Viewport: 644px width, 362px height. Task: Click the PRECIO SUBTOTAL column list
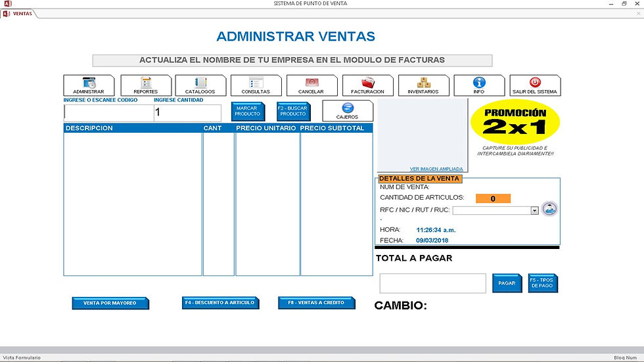coord(336,204)
